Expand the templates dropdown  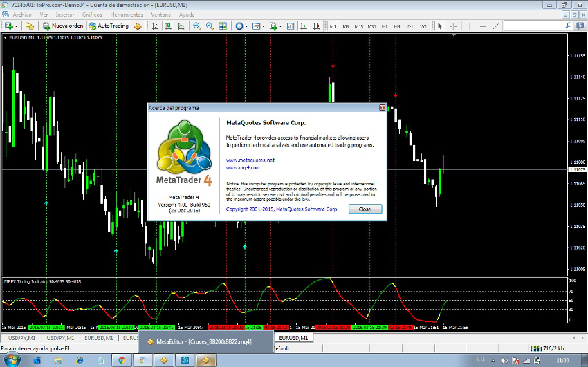264,26
